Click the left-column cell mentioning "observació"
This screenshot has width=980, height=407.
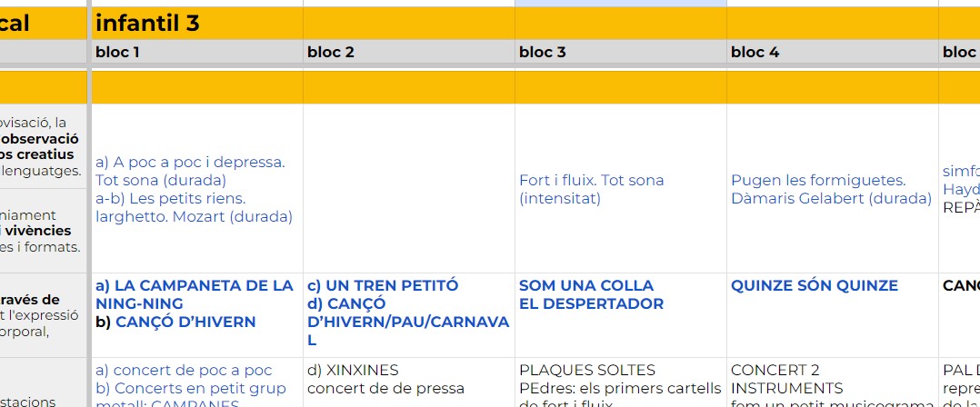(x=43, y=146)
